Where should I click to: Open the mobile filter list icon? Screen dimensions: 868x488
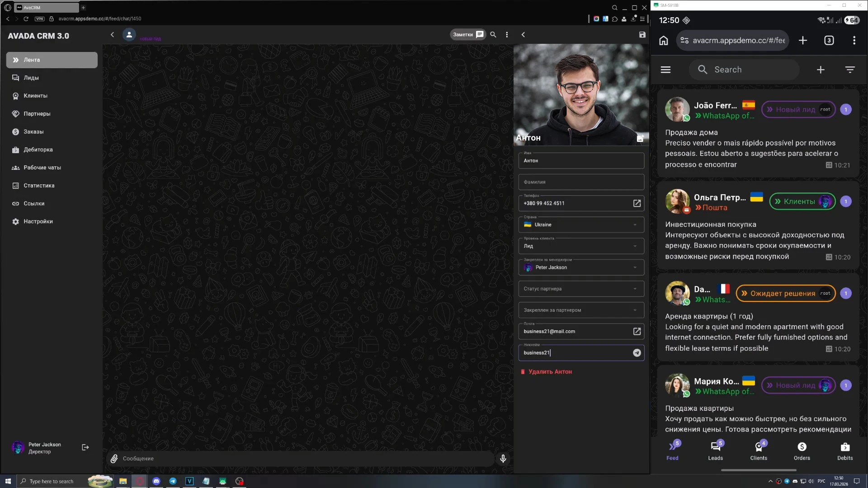coord(849,70)
